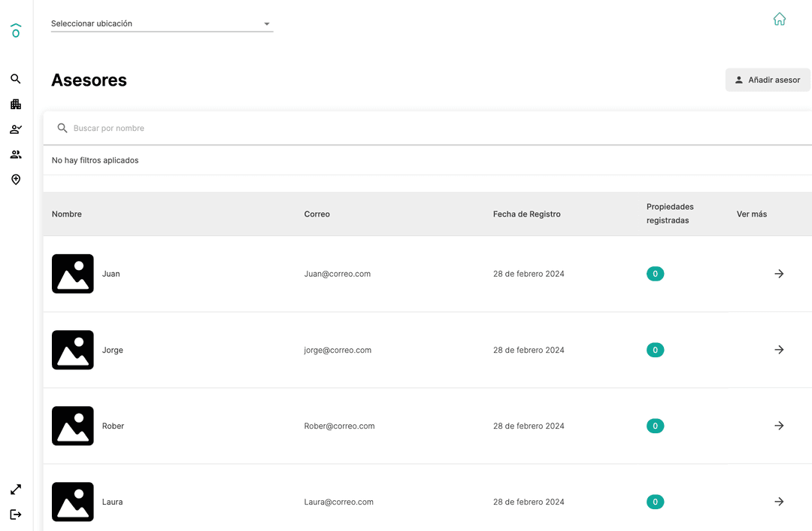The height and width of the screenshot is (531, 812).
Task: Click the search icon in left sidebar
Action: coord(16,79)
